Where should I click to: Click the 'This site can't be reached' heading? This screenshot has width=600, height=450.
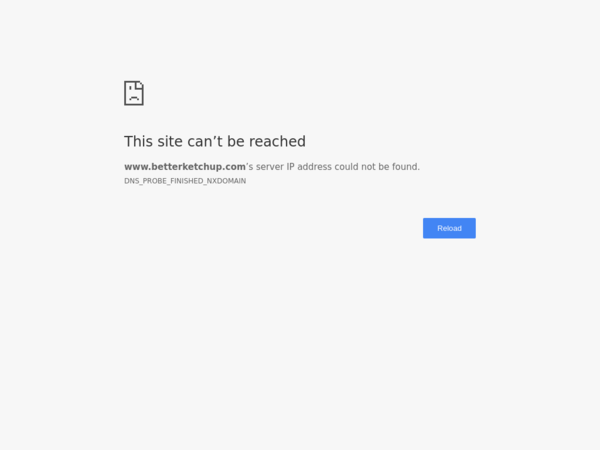pyautogui.click(x=215, y=141)
